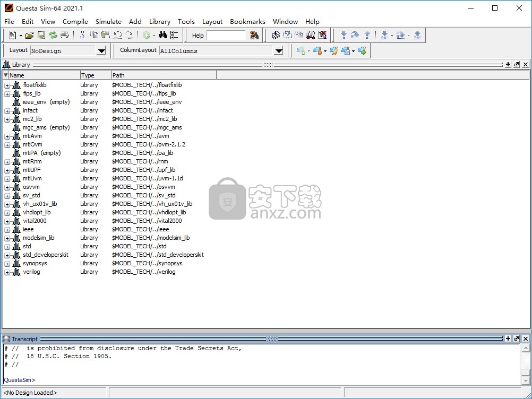Expand the ieee library node
Screen dimensions: 532x399
tap(7, 230)
